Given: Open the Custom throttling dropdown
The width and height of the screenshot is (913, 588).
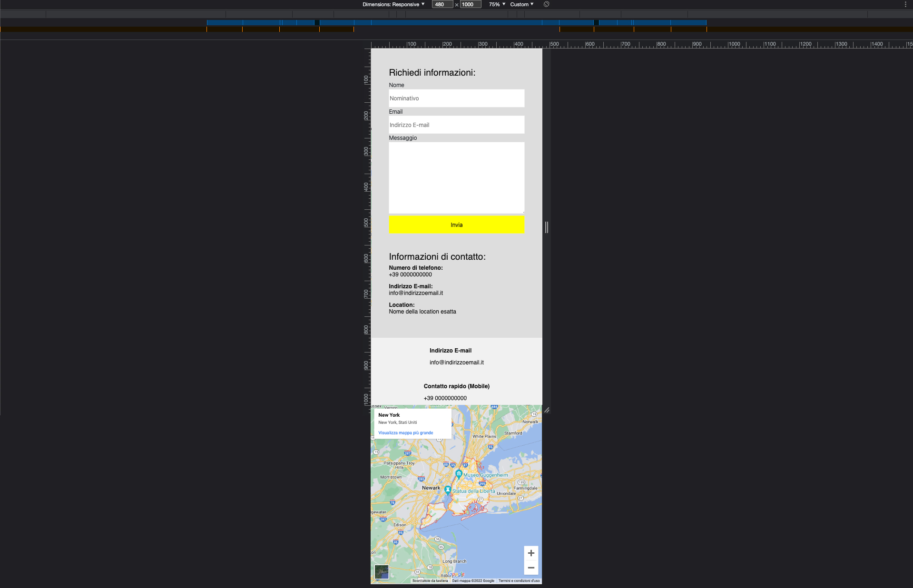Looking at the screenshot, I should 522,4.
